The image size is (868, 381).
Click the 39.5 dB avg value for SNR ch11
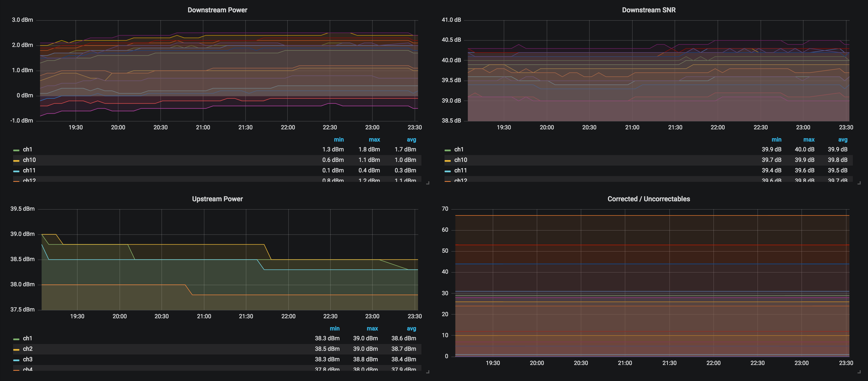[838, 170]
